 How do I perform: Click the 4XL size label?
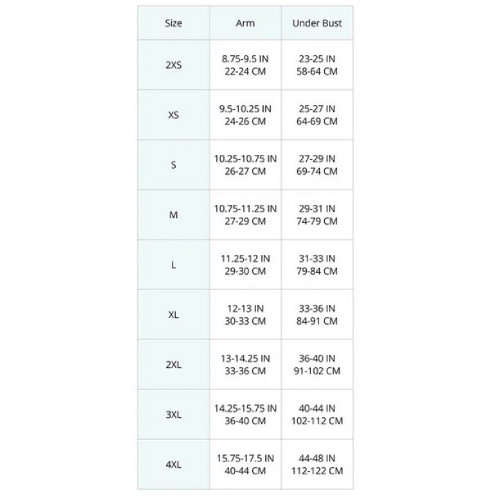[x=173, y=465]
